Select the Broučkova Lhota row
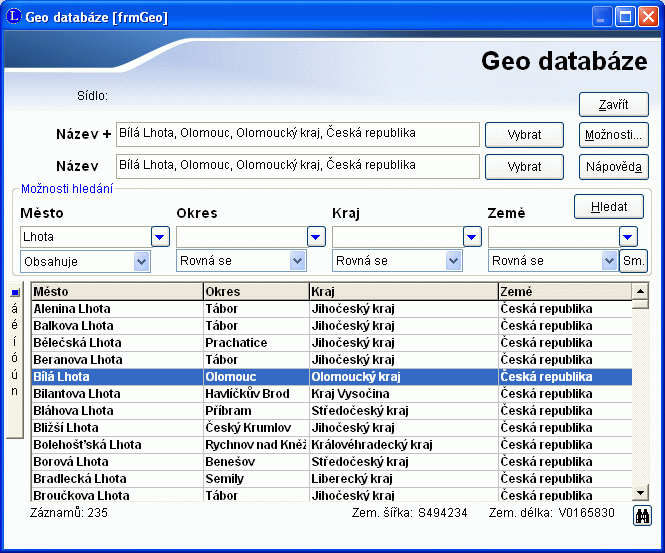This screenshot has height=553, width=665. (332, 494)
